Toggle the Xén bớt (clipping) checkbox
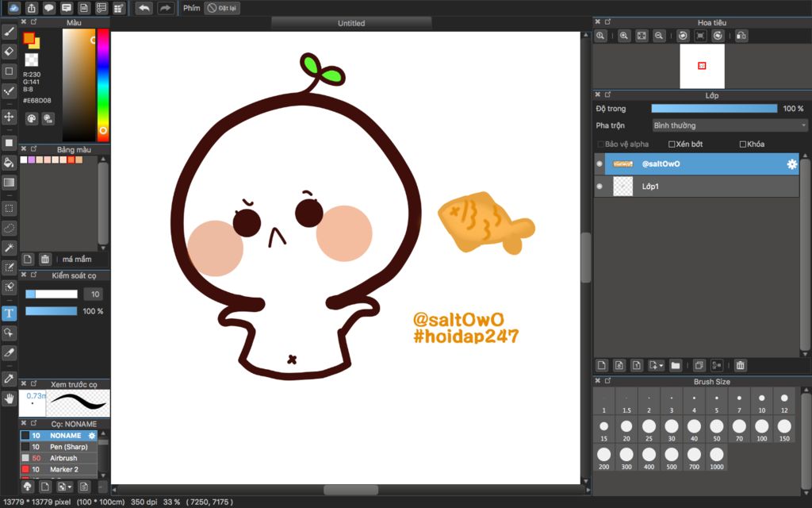812x508 pixels. point(672,144)
